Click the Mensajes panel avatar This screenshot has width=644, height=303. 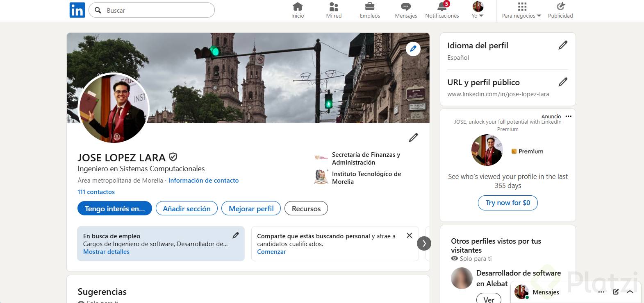[521, 292]
